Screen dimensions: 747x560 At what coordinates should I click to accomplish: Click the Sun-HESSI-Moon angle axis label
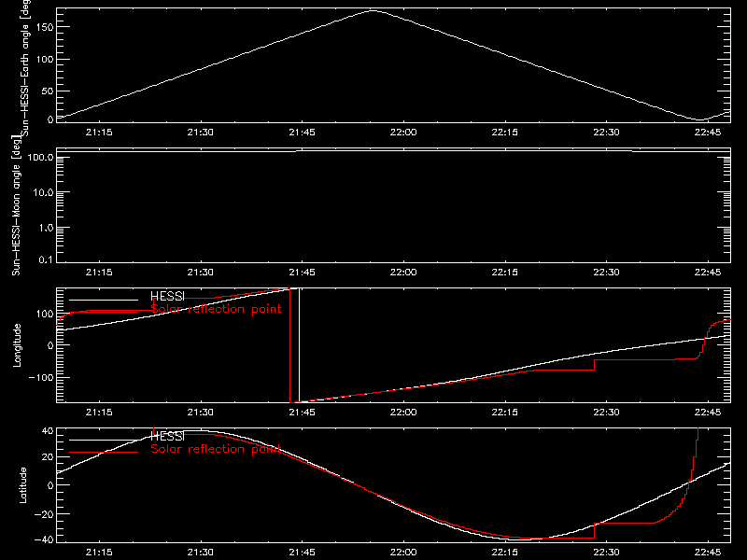pos(16,205)
